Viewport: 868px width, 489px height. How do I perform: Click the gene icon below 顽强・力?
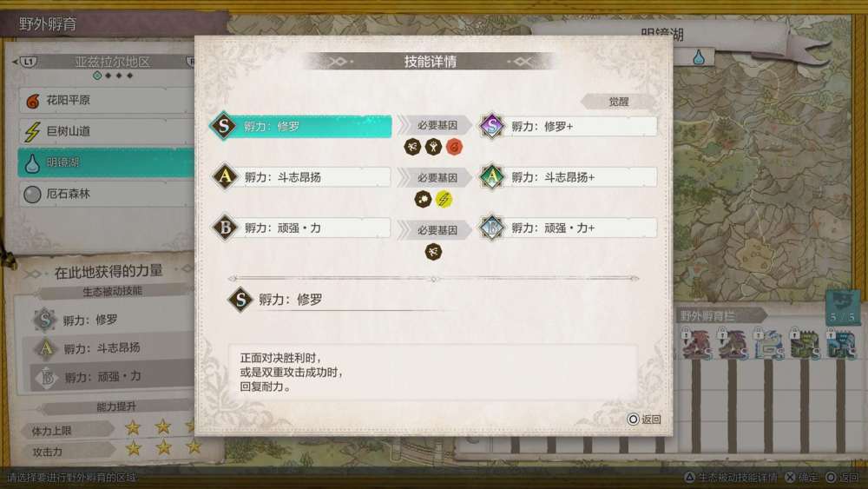point(433,252)
